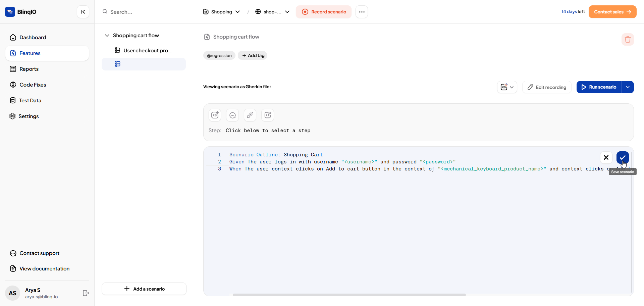Click the <password> parameter in line 2
Screen dimensions: 644x306
point(438,162)
